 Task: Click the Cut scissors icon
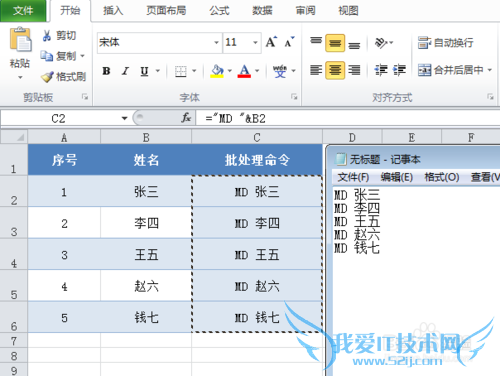[47, 35]
